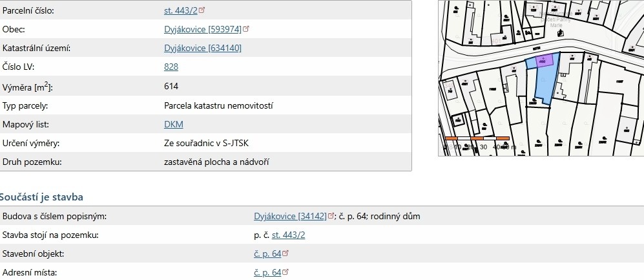644x280 pixels.
Task: Open Stavební objekt link č. p. 64
Action: click(267, 254)
